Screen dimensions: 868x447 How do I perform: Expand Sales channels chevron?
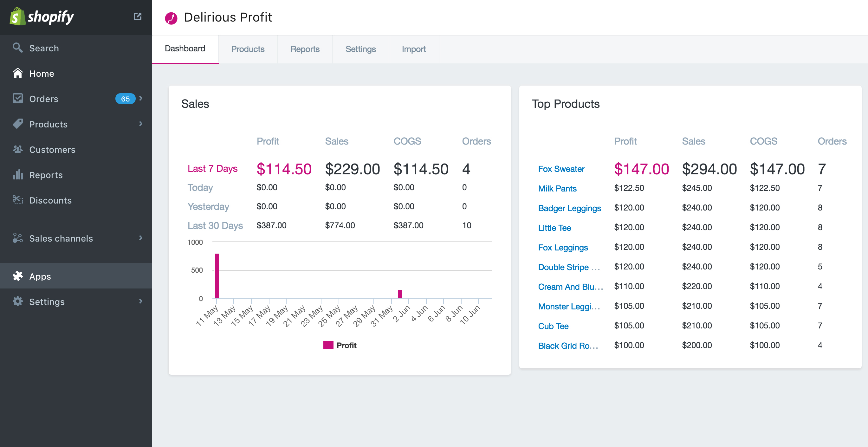click(141, 238)
